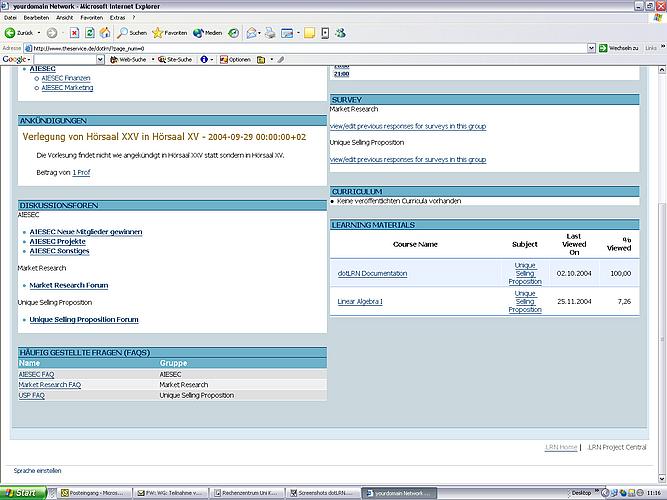This screenshot has width=667, height=500.
Task: Expand the Address bar URL dropdown
Action: point(591,48)
